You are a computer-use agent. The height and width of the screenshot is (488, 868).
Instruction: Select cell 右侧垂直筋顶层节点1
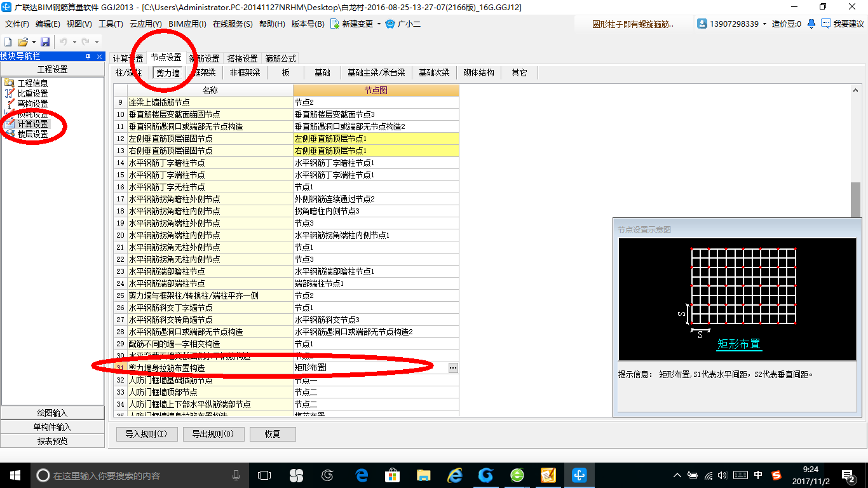coord(376,151)
